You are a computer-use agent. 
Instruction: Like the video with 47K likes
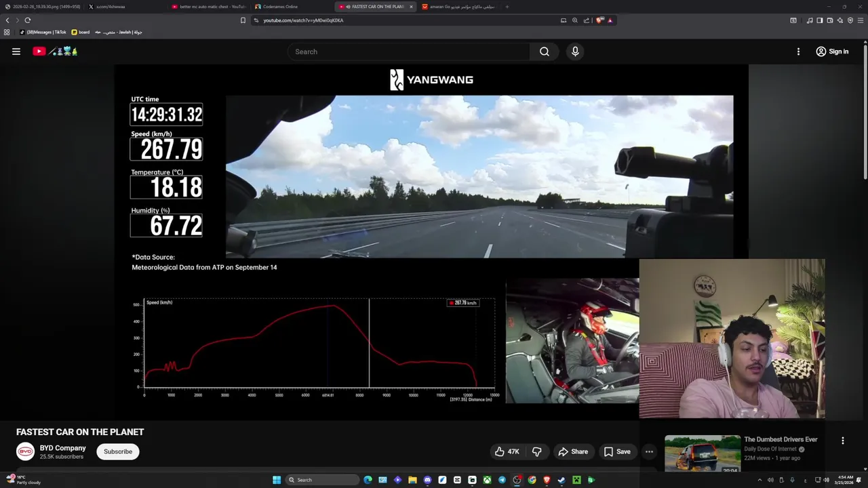coord(507,451)
